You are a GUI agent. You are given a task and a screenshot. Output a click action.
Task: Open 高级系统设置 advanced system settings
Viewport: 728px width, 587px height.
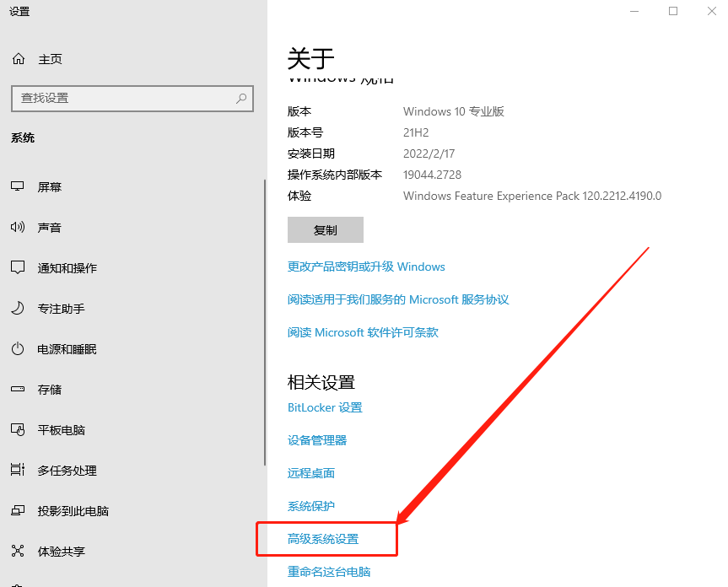325,537
